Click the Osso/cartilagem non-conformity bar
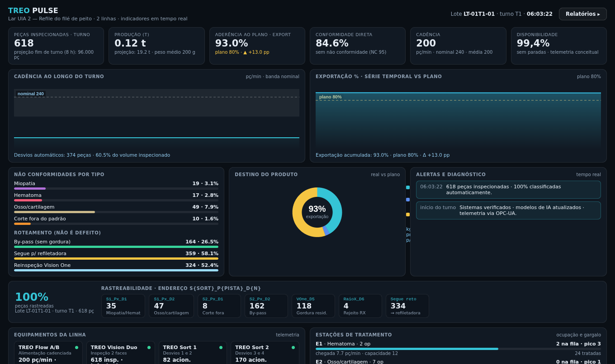 [54, 212]
